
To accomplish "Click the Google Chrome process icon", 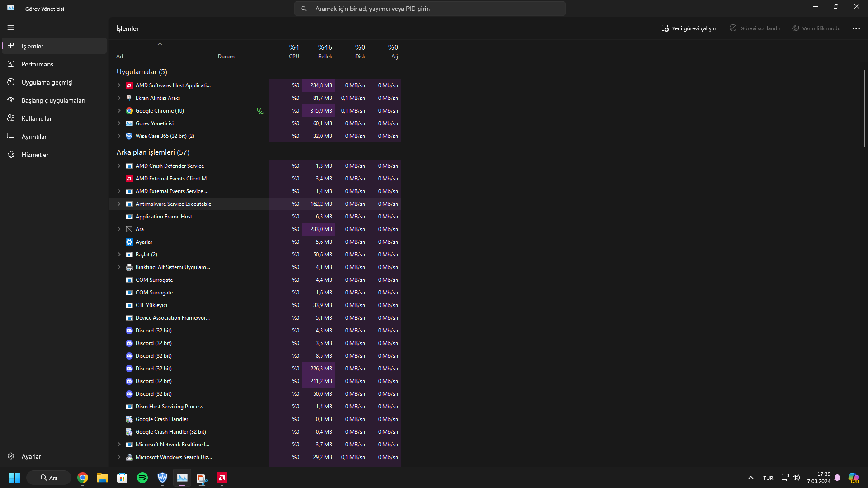I will (x=129, y=111).
